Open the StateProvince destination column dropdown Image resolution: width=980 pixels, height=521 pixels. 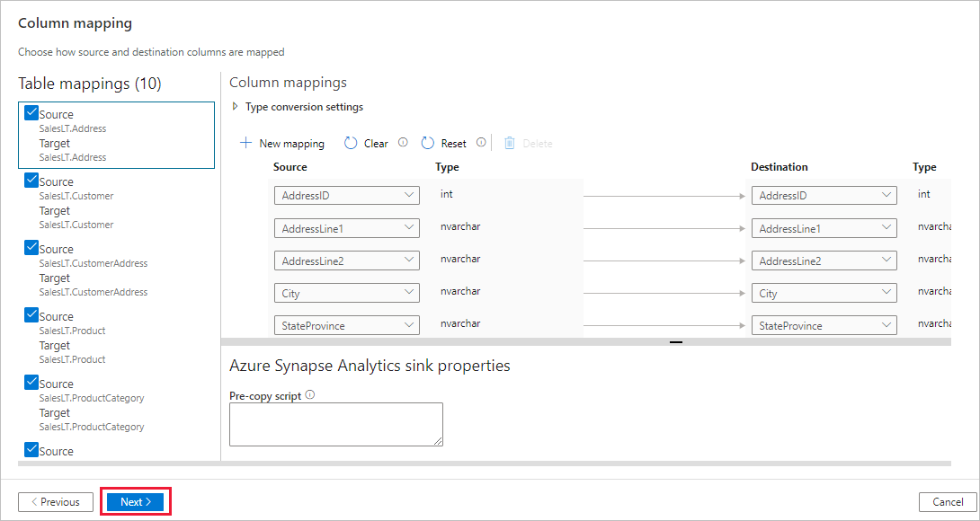click(x=824, y=324)
